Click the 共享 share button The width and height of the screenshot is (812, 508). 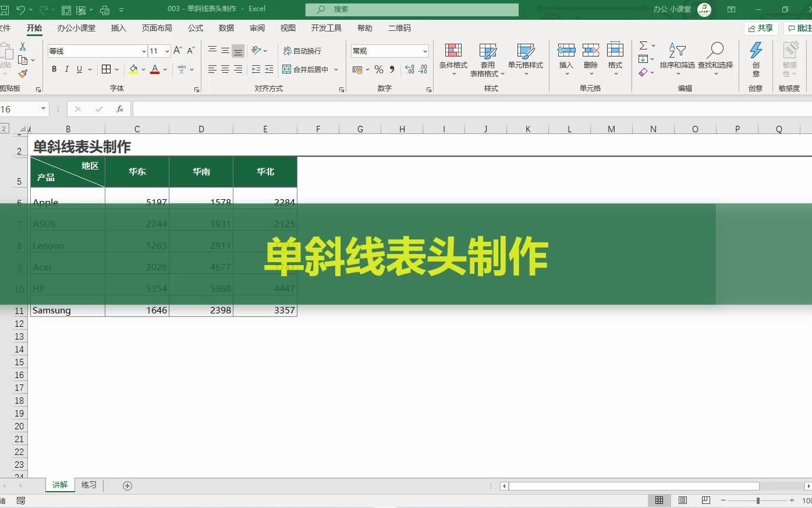pos(761,28)
